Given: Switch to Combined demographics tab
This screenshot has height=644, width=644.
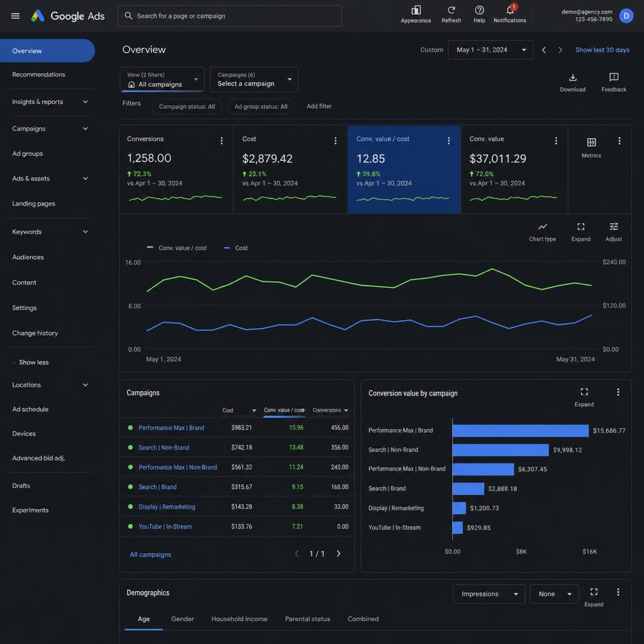Looking at the screenshot, I should [x=363, y=619].
